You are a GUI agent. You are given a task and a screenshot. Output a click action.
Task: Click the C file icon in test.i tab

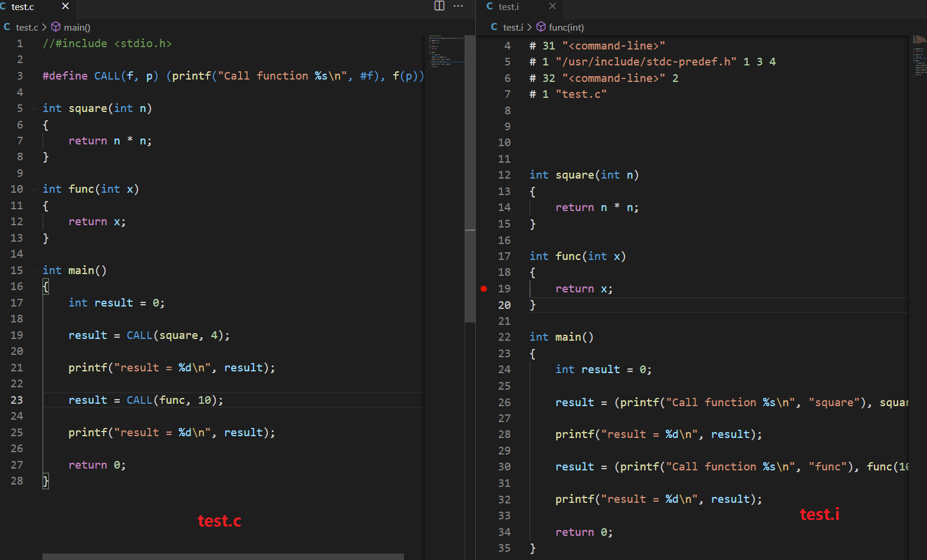pos(489,6)
